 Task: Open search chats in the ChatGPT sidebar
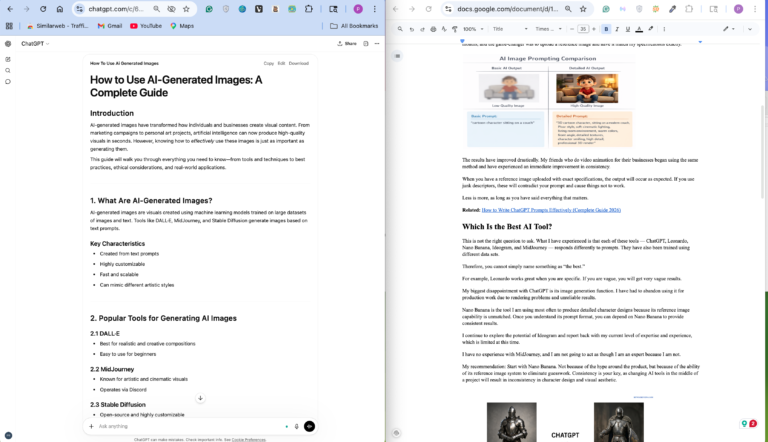(x=8, y=71)
